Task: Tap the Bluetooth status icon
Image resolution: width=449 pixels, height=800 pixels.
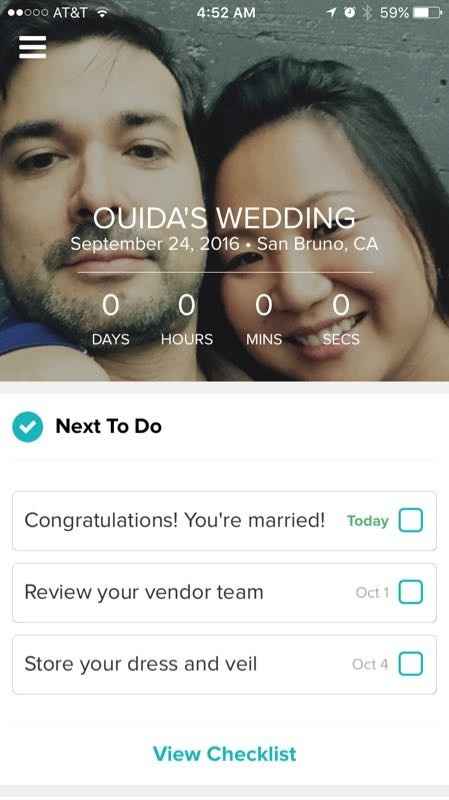Action: [x=367, y=12]
